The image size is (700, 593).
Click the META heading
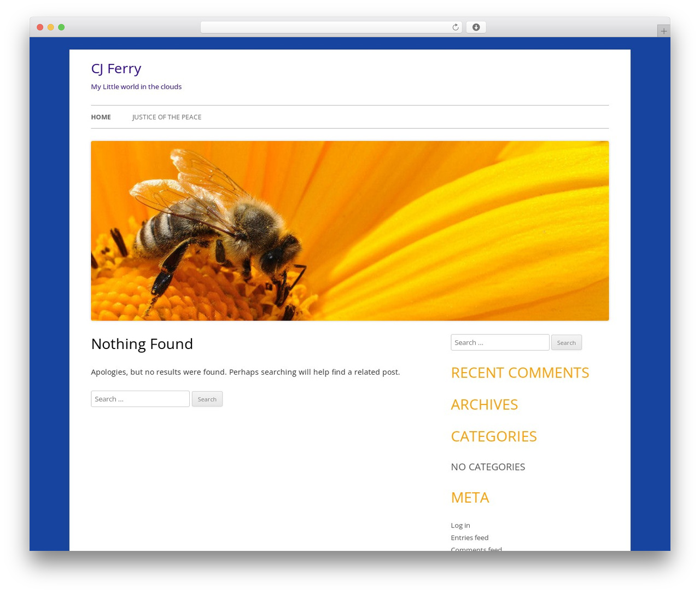click(x=470, y=497)
